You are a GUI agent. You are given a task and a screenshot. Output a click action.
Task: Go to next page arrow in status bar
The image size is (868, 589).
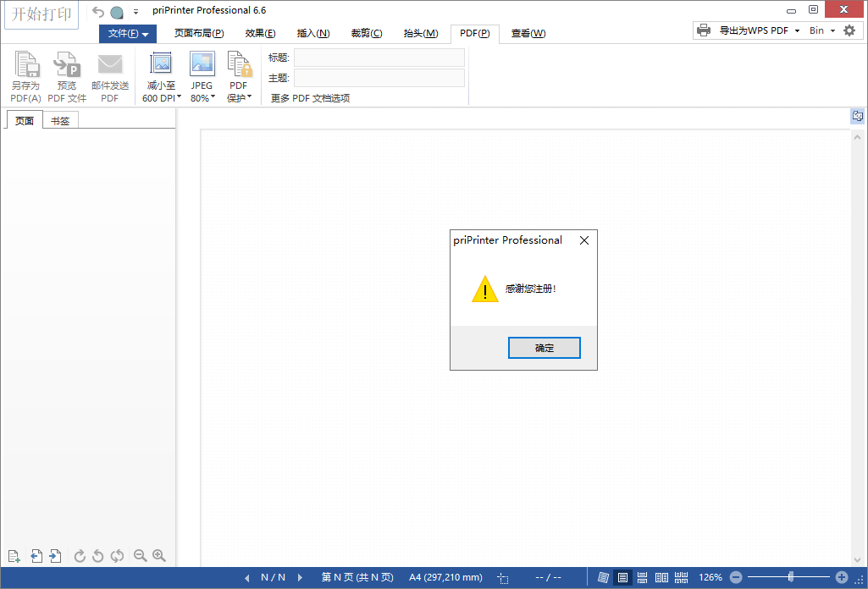click(x=300, y=577)
